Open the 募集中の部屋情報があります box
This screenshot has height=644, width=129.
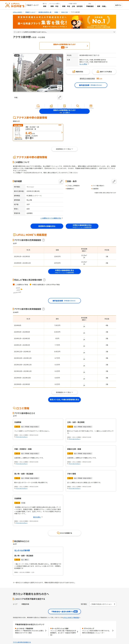click(64, 46)
